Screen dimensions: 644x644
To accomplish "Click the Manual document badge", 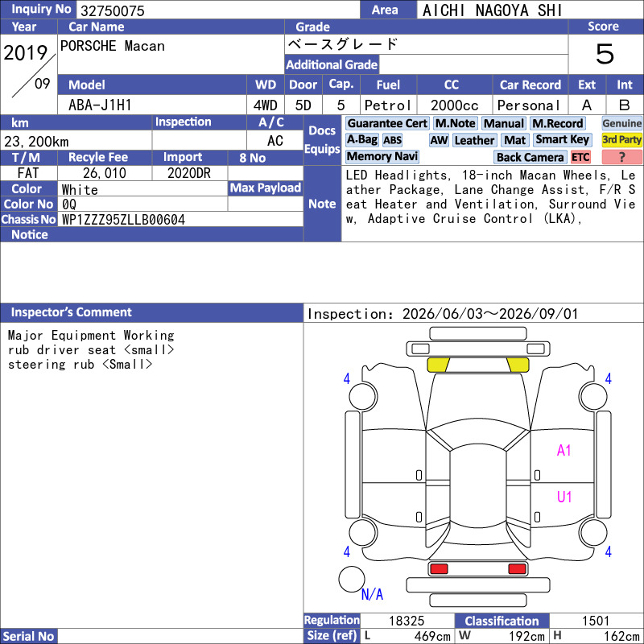I will point(504,123).
